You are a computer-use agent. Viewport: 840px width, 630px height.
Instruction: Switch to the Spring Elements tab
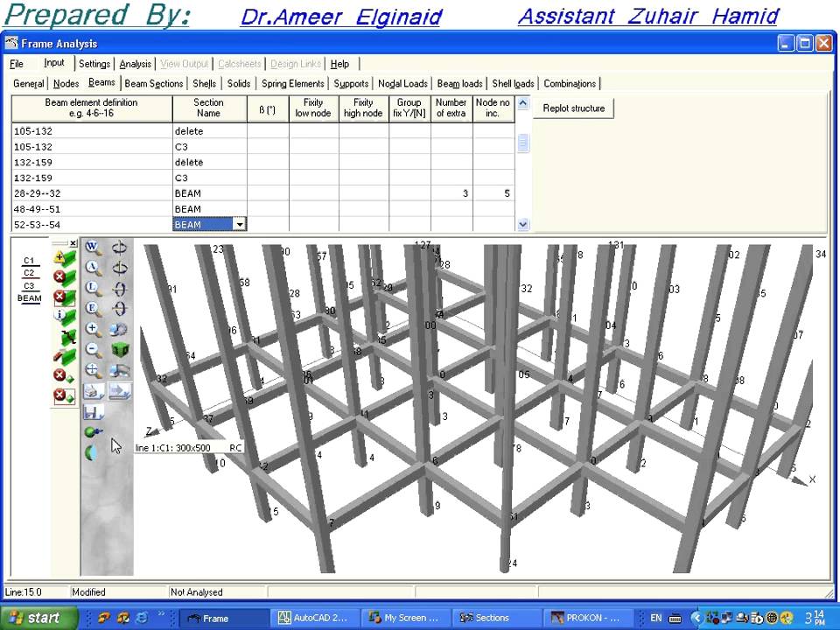(292, 84)
